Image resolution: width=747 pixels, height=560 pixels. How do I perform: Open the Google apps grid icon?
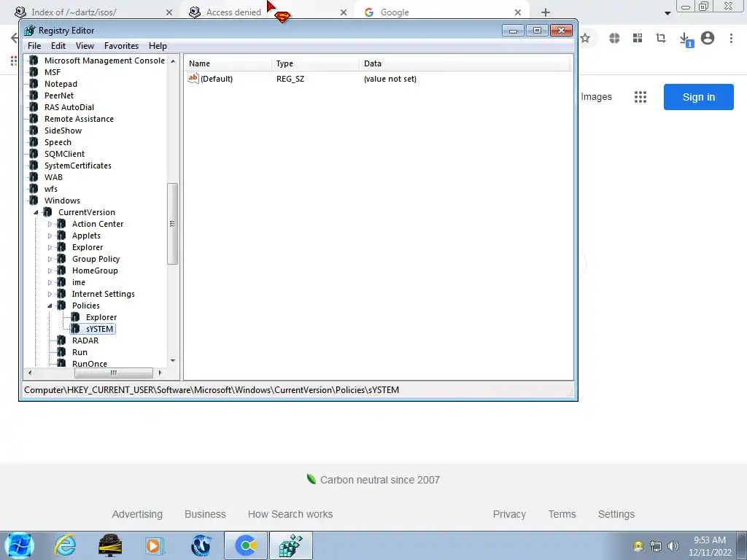640,97
